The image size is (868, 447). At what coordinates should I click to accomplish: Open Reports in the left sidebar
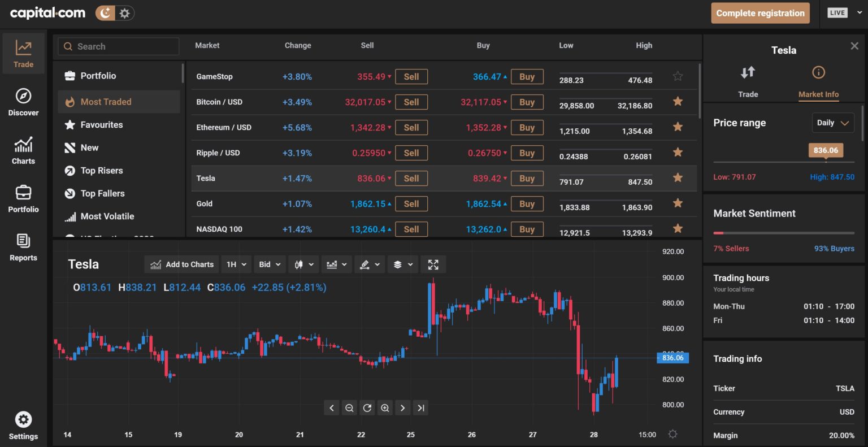pyautogui.click(x=23, y=248)
